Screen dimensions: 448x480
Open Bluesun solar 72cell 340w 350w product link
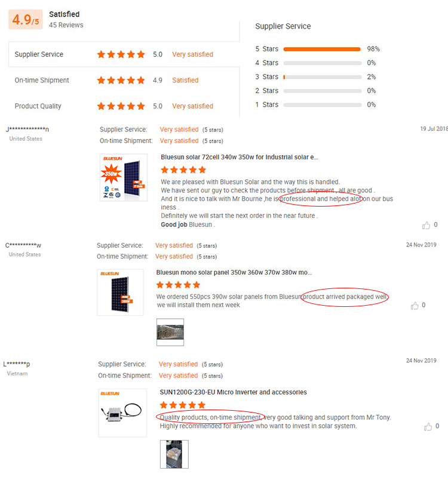click(x=240, y=157)
